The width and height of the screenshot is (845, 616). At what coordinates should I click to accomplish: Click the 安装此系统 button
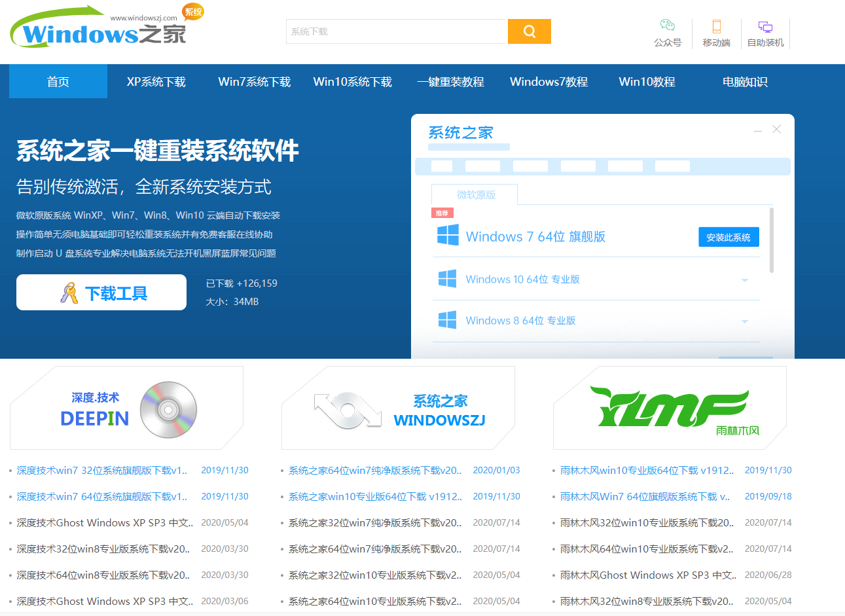[x=728, y=237]
